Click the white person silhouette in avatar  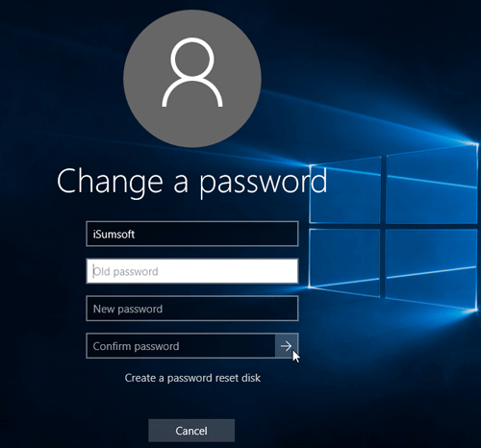pyautogui.click(x=192, y=72)
